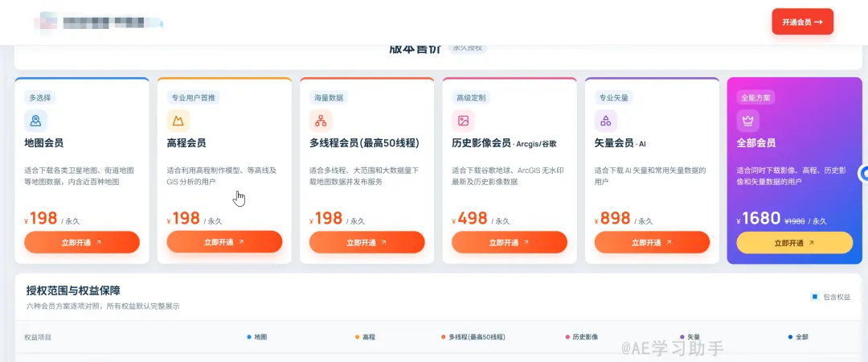Click 立即开通 under 高程会员 card
Viewport: 868px width, 362px height.
tap(224, 242)
